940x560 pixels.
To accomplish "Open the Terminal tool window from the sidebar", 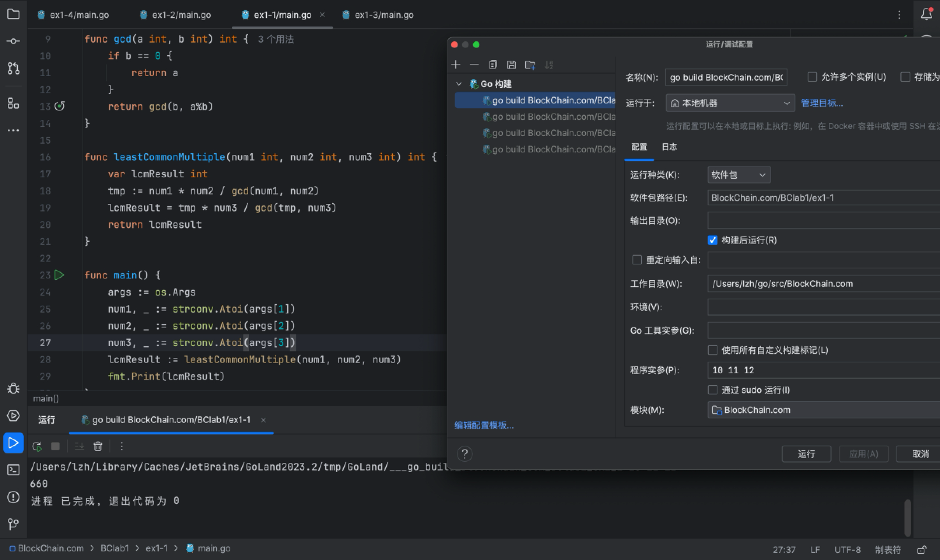I will [x=13, y=470].
